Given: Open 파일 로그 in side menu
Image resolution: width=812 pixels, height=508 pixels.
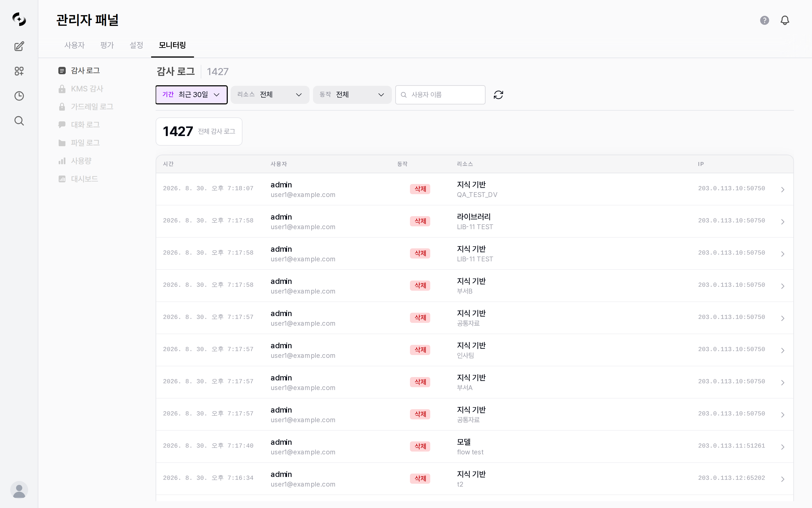Looking at the screenshot, I should tap(85, 143).
